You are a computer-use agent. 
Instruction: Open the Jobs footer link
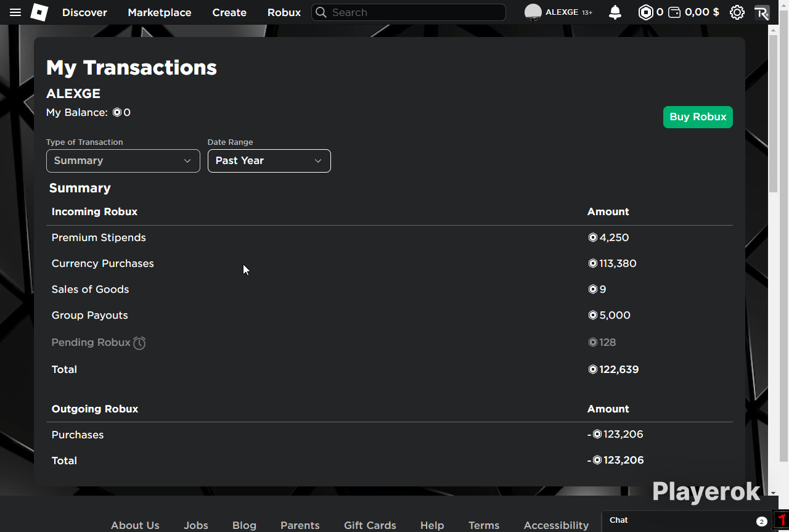click(196, 525)
